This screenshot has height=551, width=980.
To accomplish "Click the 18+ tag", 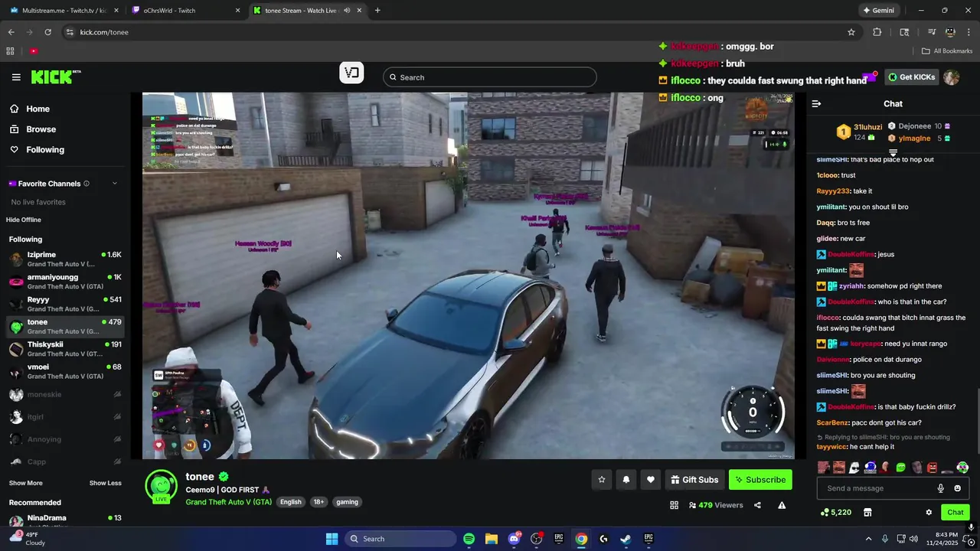I will [318, 502].
